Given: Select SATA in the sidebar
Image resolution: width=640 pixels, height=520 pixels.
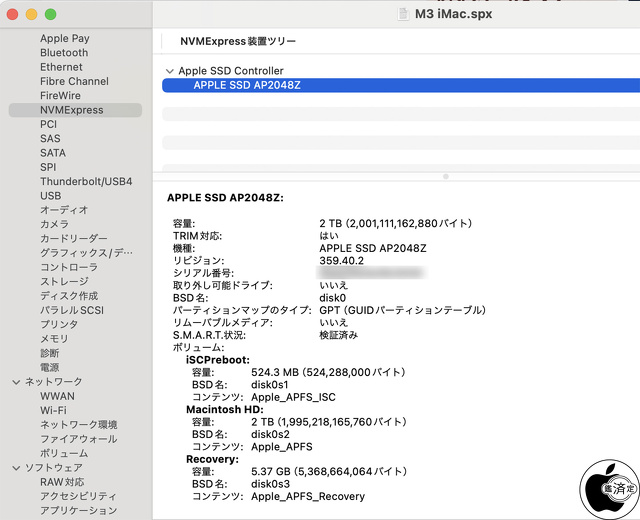Looking at the screenshot, I should tap(53, 153).
